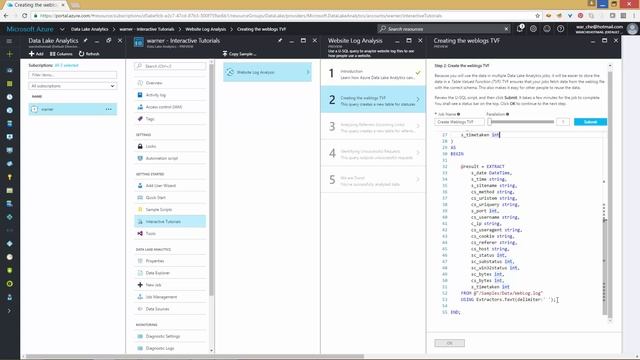This screenshot has width=640, height=360.
Task: Open the Website Log Analysis tutorial tile
Action: (x=267, y=72)
